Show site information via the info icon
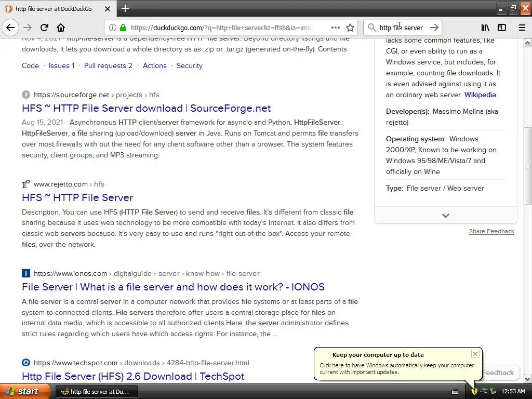 pyautogui.click(x=112, y=28)
